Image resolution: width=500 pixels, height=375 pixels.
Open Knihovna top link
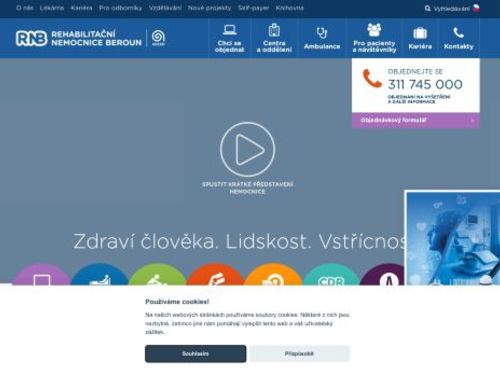(x=290, y=8)
